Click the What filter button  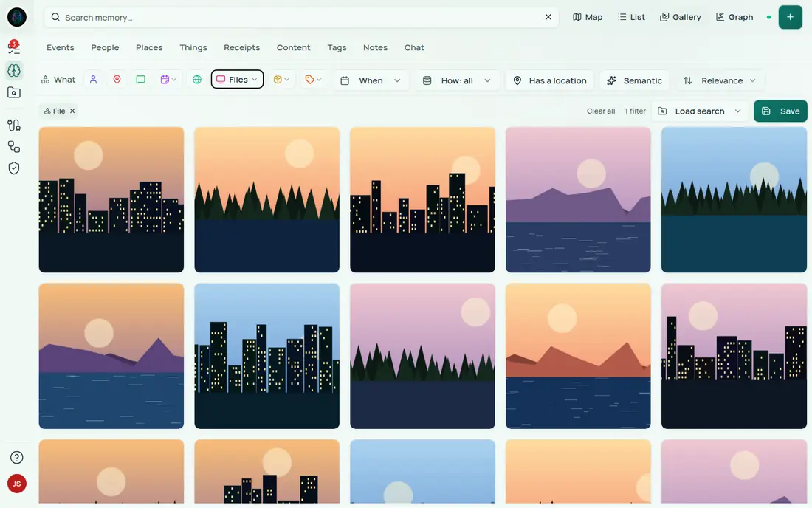pyautogui.click(x=58, y=79)
